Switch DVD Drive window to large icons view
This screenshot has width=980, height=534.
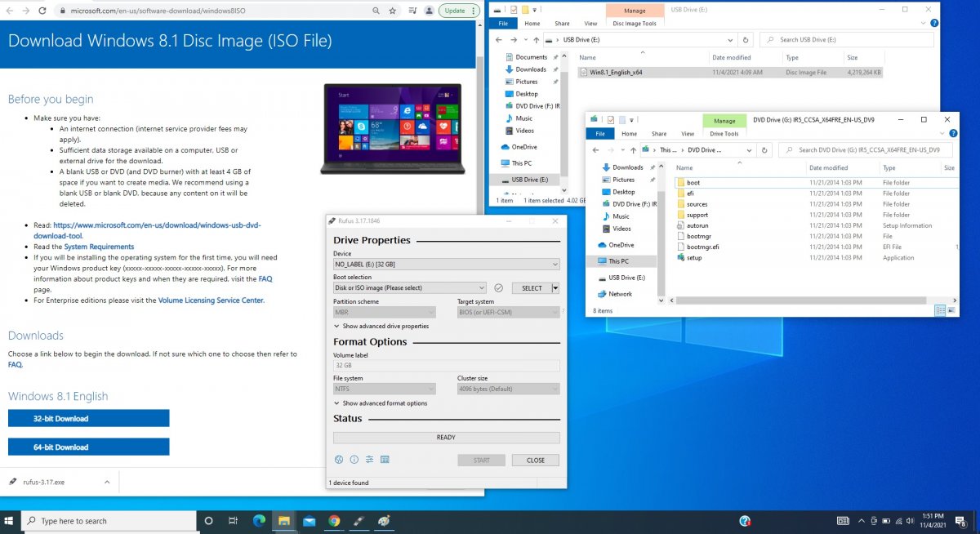pos(951,310)
